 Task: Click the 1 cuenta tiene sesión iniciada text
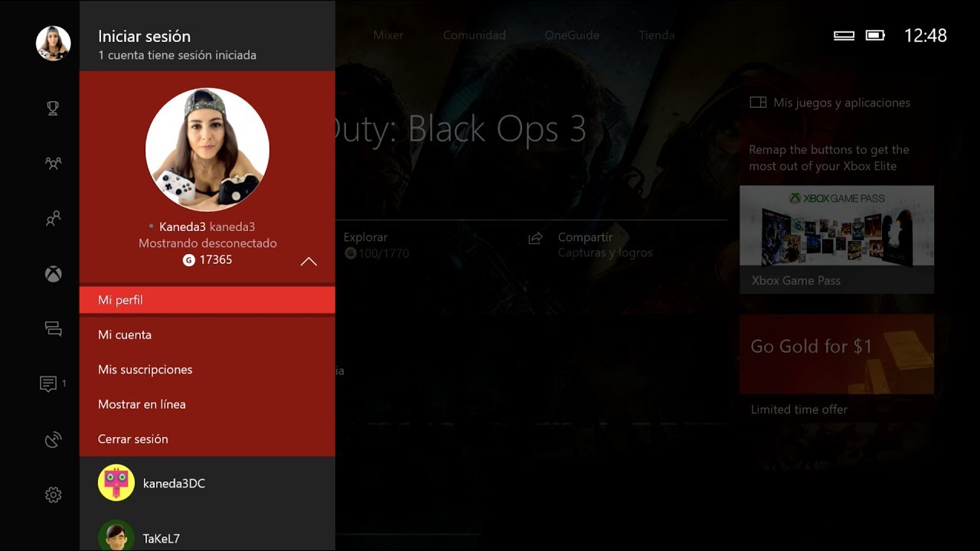[x=177, y=55]
